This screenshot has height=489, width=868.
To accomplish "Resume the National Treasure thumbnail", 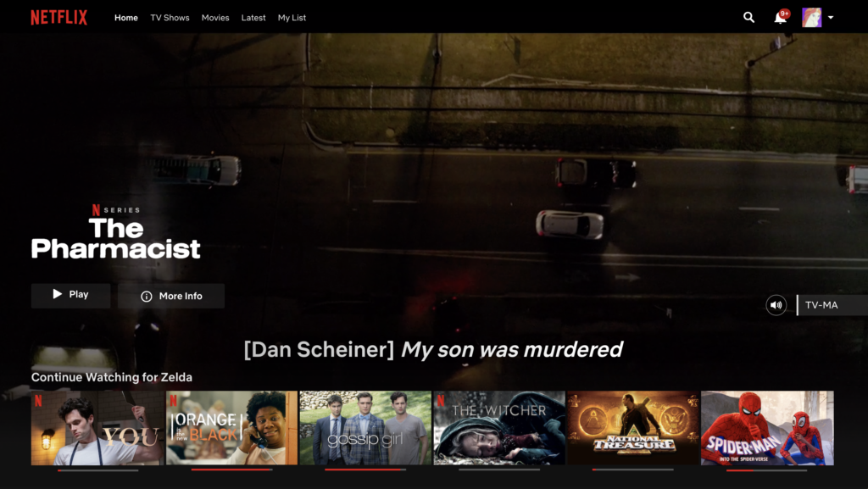I will coord(633,428).
